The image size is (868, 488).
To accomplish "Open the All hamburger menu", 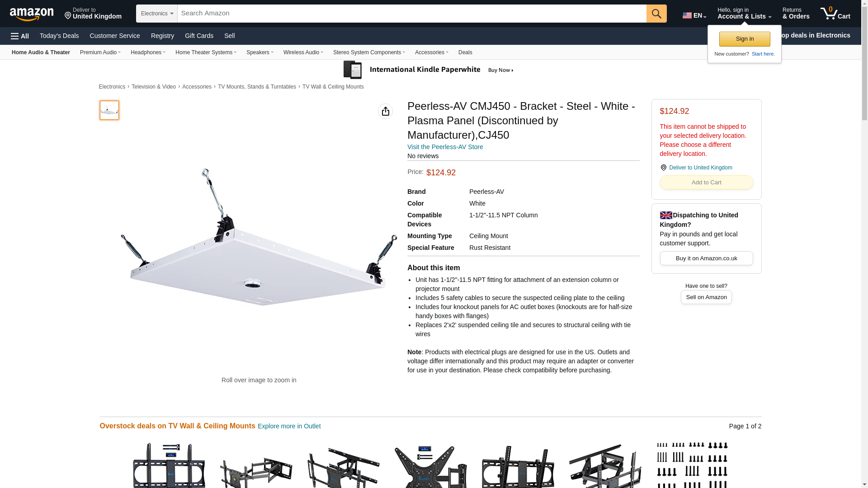I will pos(20,36).
